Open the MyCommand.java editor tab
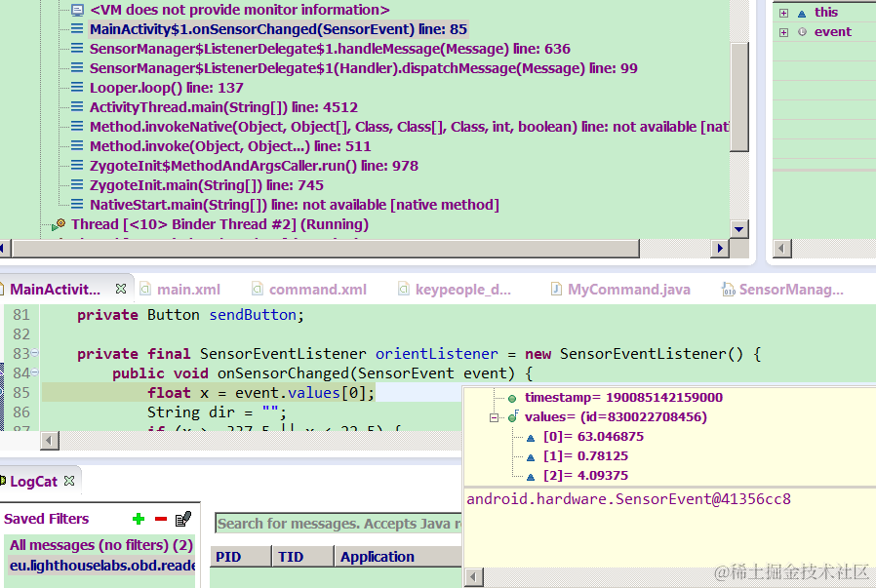Screen dimensions: 876x588 coord(620,290)
